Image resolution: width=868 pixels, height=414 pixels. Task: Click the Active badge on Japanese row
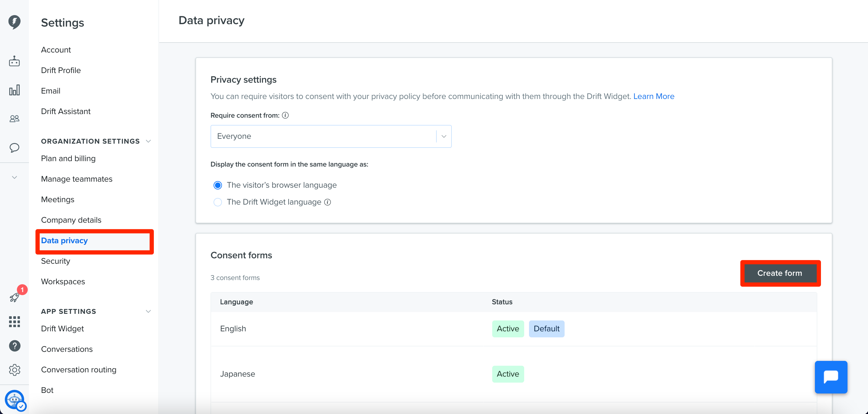(508, 374)
